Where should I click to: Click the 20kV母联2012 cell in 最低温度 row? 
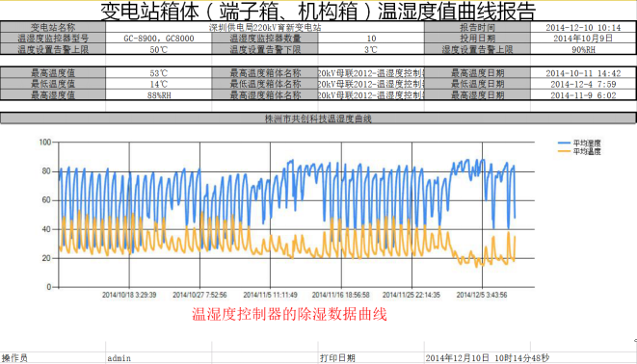pos(371,84)
